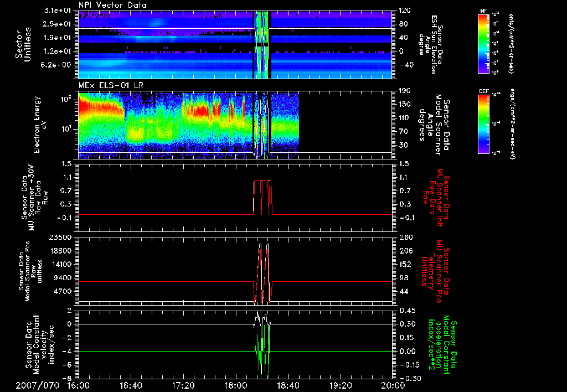Viewport: 567px width, 392px height.
Task: Select the NPI Vector Data panel title
Action: coord(113,5)
